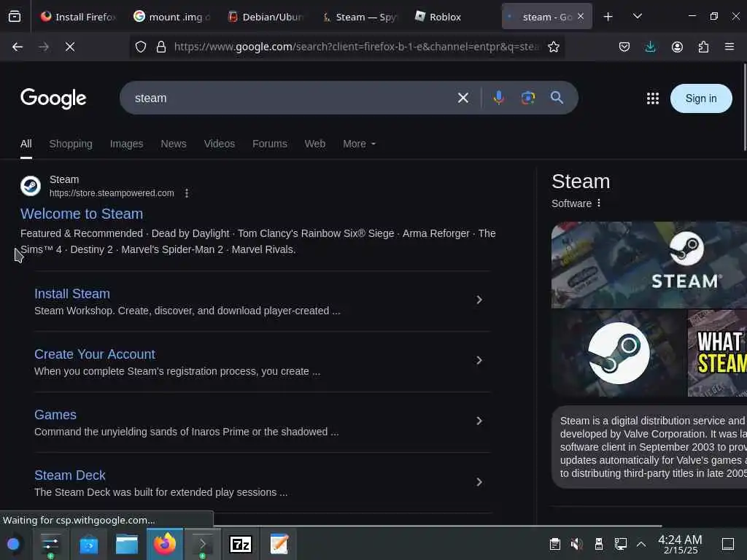Screen dimensions: 747x560
Task: Open the Extensions panel
Action: (704, 47)
